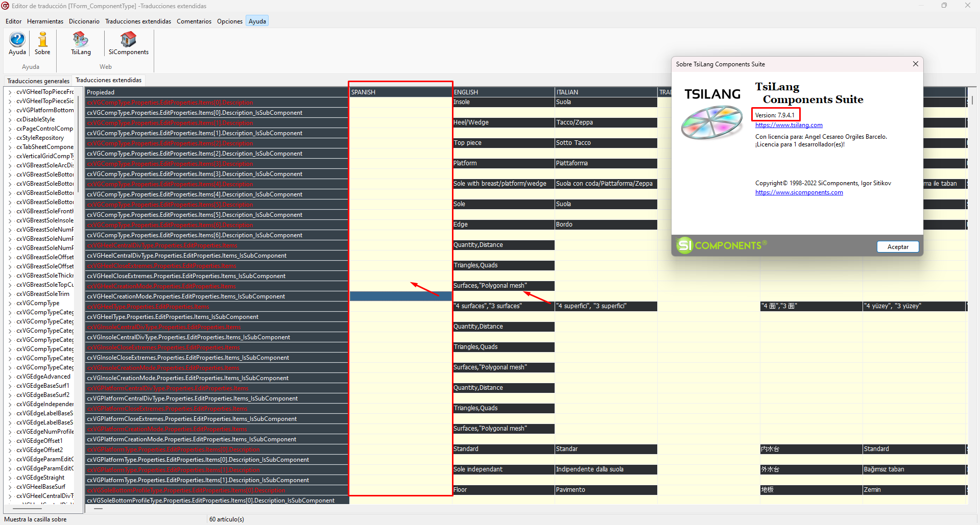The width and height of the screenshot is (980, 525).
Task: Select cxVGEdgeOffset2 in the tree
Action: [x=39, y=450]
